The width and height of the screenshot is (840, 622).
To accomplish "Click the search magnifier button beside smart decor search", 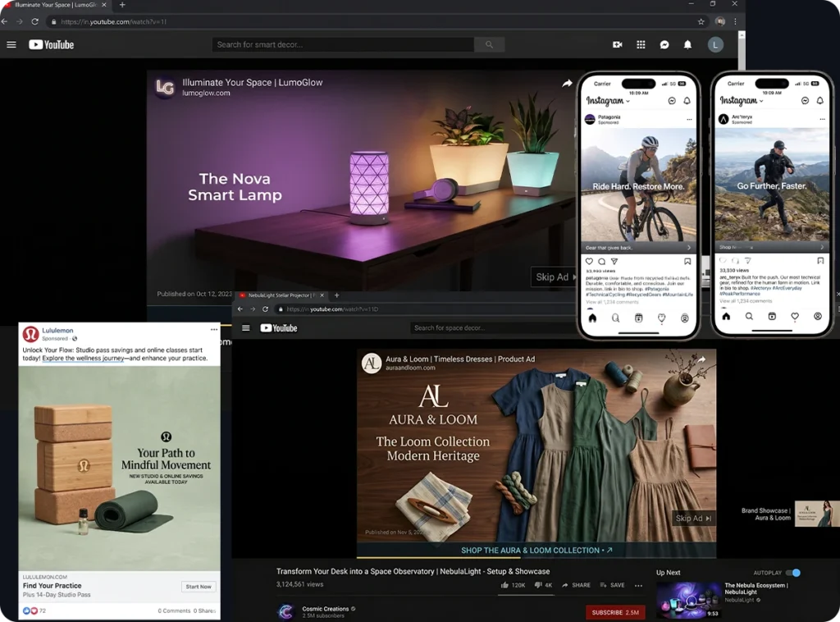I will pyautogui.click(x=489, y=44).
